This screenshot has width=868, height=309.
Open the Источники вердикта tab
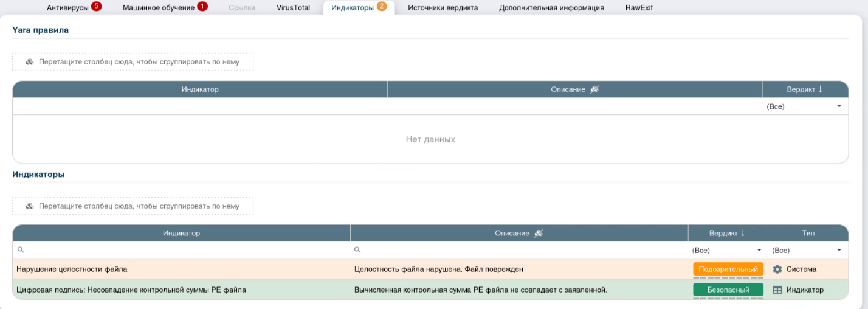click(x=443, y=8)
